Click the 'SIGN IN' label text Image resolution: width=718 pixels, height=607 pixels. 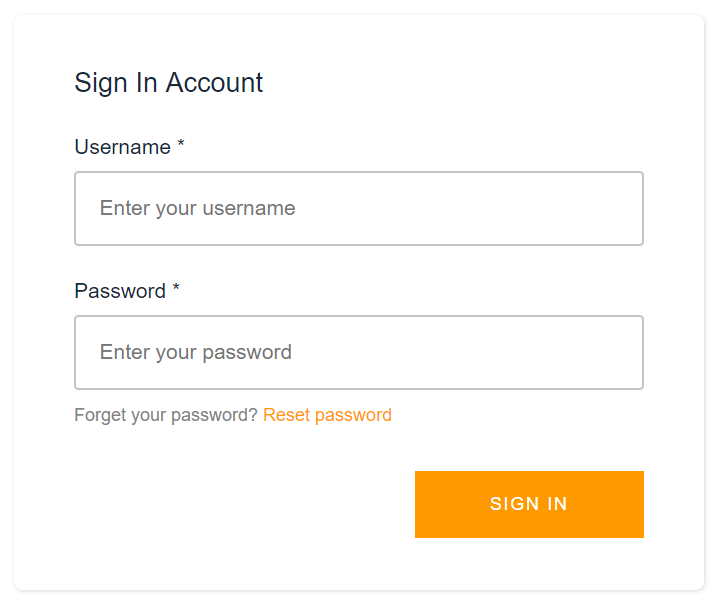528,504
